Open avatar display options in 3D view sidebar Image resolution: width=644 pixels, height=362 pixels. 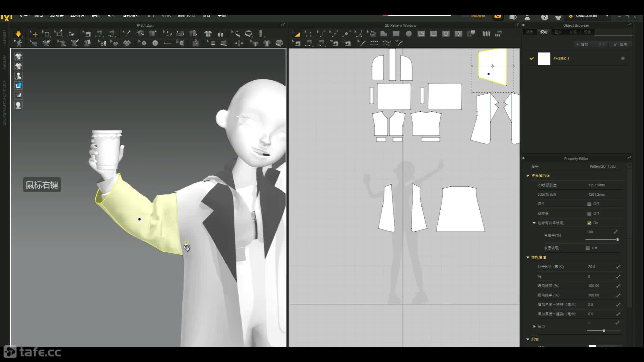[x=18, y=76]
